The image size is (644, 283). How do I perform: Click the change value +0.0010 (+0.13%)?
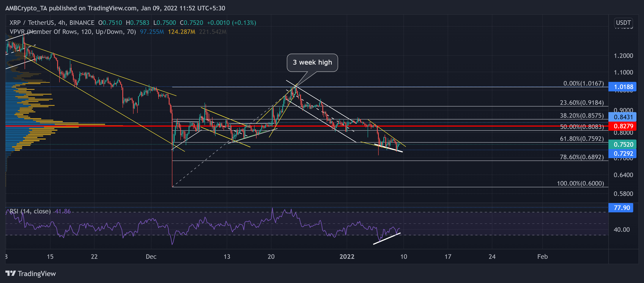click(231, 23)
